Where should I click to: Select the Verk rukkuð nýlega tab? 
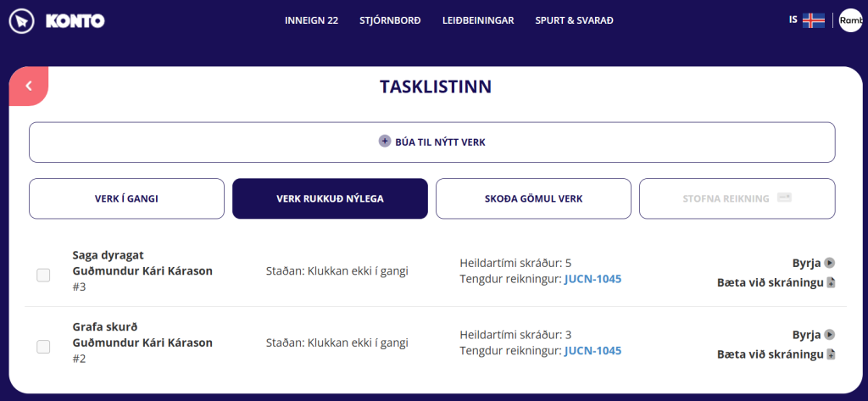[x=330, y=198]
